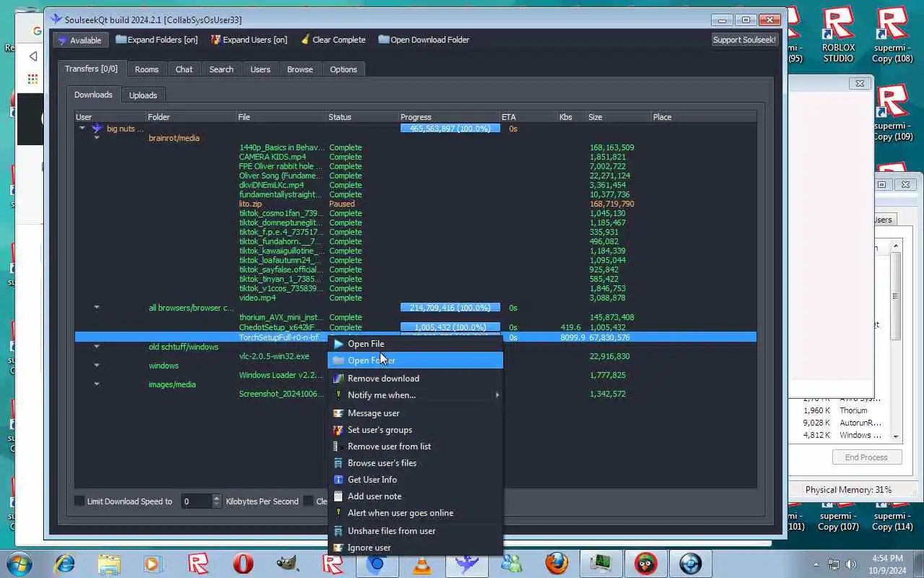
Task: Collapse the images/media folder node
Action: 96,384
